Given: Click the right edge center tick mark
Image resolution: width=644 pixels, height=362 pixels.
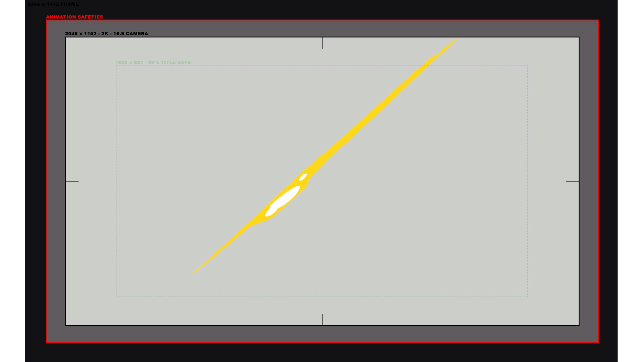Looking at the screenshot, I should [572, 181].
